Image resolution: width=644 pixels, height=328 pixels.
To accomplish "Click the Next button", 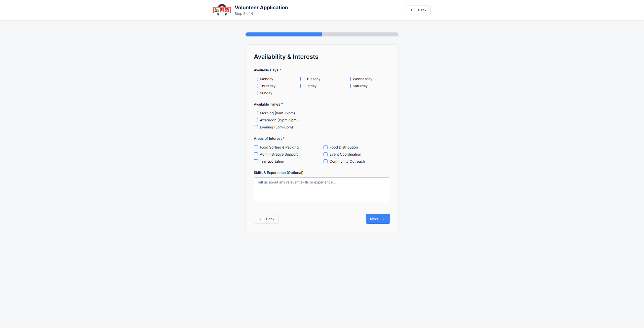I will [x=378, y=219].
